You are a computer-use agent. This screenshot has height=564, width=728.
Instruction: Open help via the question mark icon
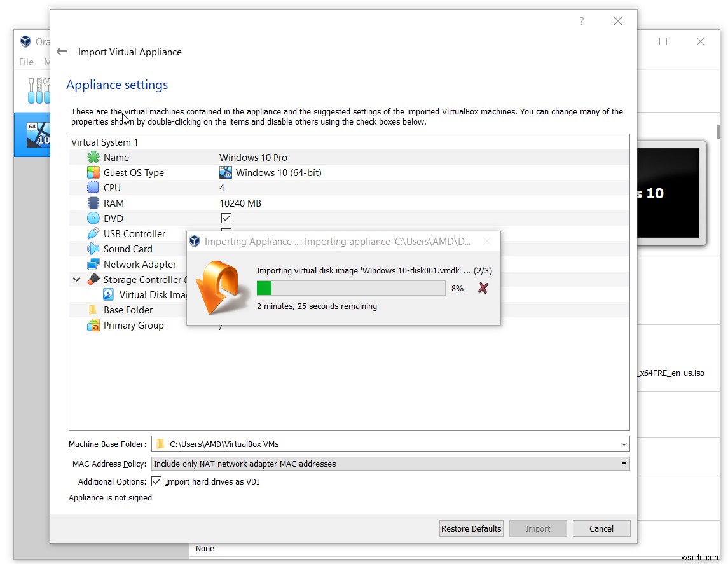click(x=580, y=21)
